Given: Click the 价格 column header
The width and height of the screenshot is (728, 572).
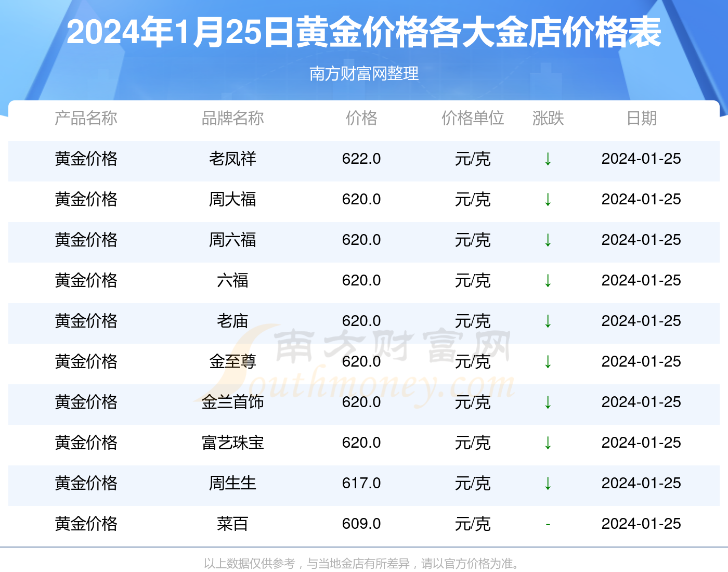Looking at the screenshot, I should (x=362, y=119).
